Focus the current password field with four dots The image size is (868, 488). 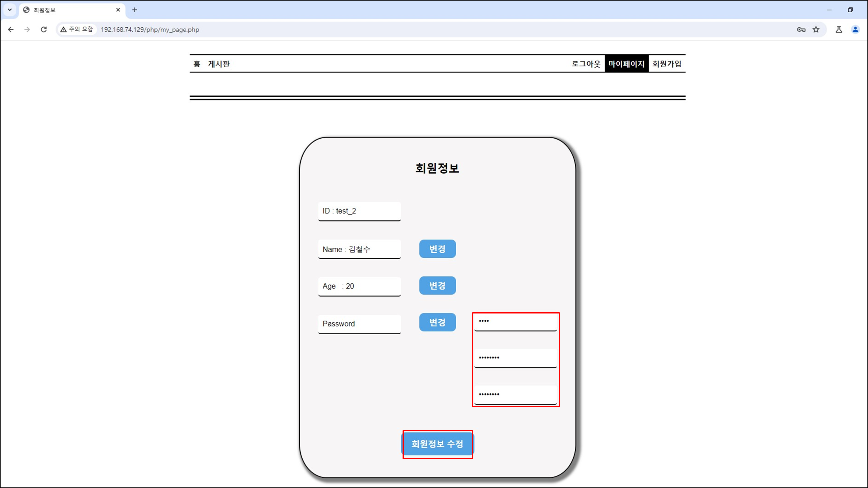pos(516,322)
